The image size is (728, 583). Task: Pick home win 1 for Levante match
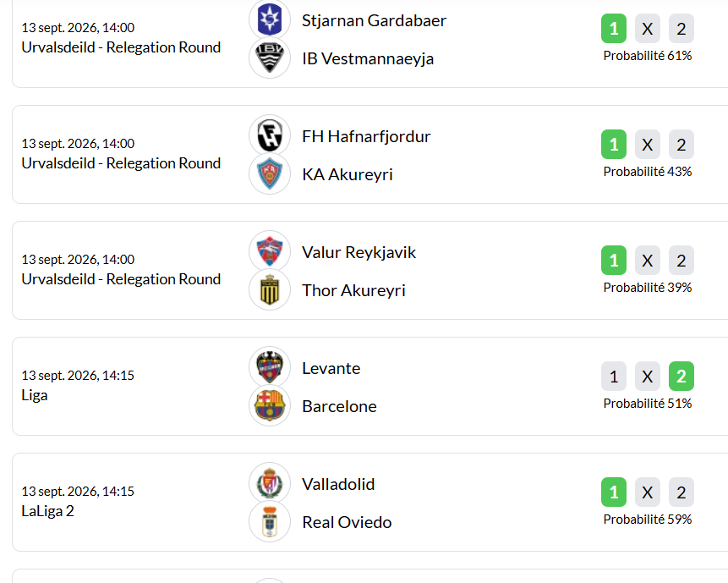pyautogui.click(x=614, y=377)
